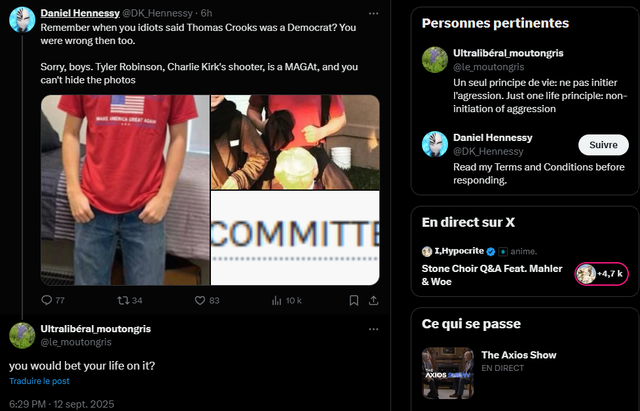Click the reply icon with 77 replies
Viewport: 640px width, 411px height.
47,300
